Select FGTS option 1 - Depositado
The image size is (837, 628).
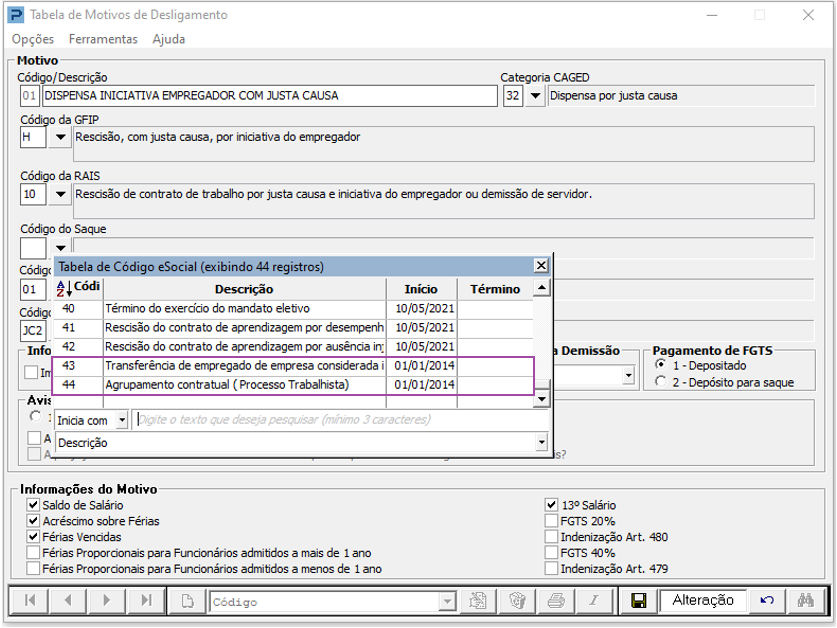661,365
